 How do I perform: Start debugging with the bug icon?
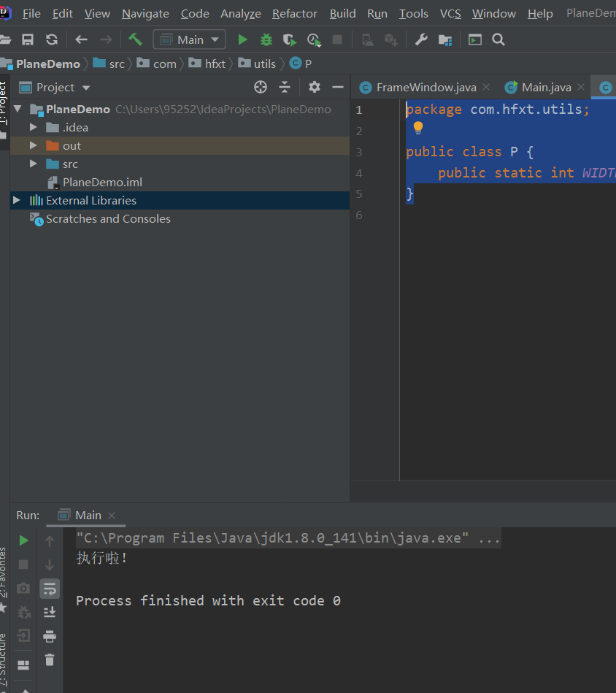coord(266,39)
